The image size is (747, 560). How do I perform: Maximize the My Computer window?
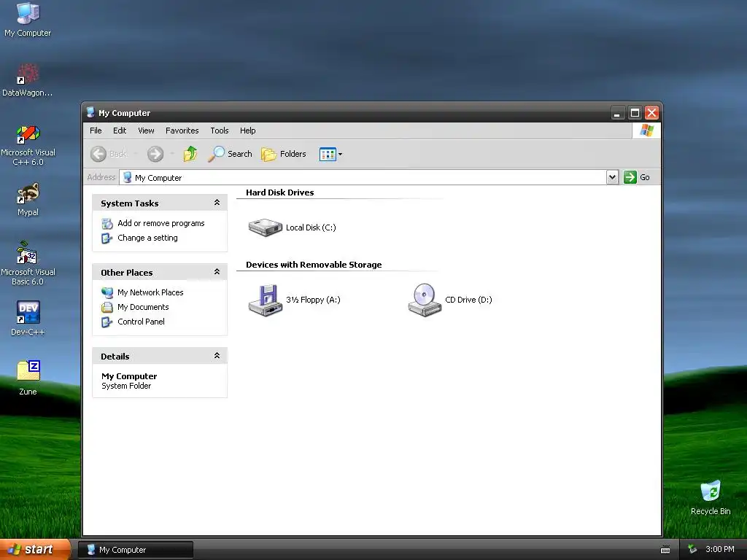[635, 113]
